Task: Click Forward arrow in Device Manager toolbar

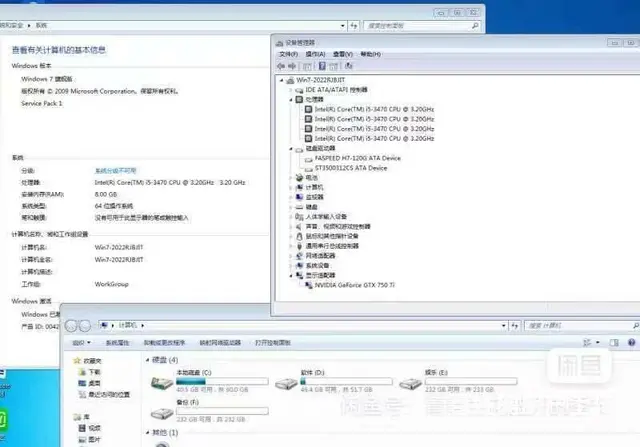Action: point(292,66)
